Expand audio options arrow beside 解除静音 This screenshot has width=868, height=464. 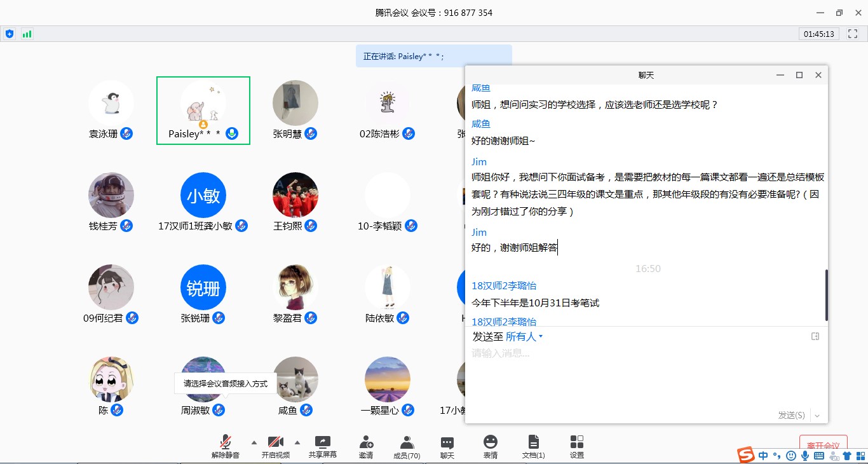[x=254, y=442]
